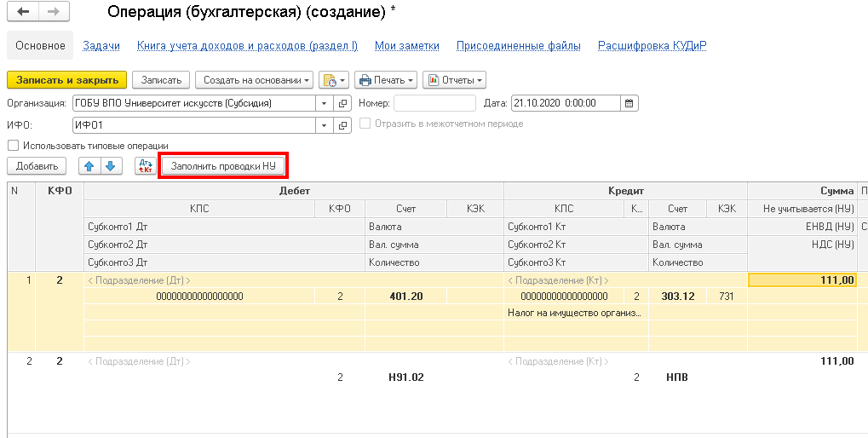Open the document clock icon dropdown
The image size is (868, 438).
coord(333,80)
